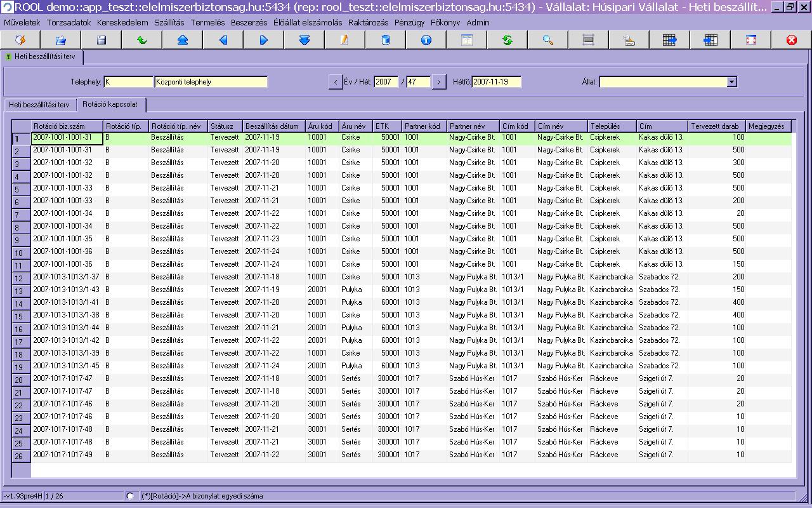
Task: Open the Admin menu
Action: (478, 22)
